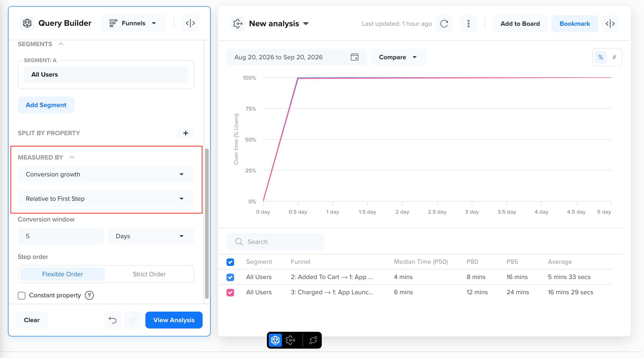This screenshot has width=644, height=358.
Task: Select Flexible Order step option
Action: pyautogui.click(x=62, y=274)
